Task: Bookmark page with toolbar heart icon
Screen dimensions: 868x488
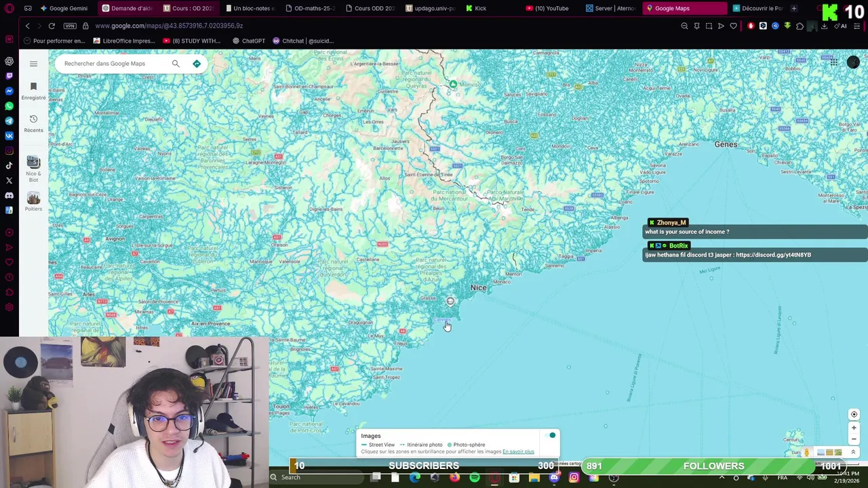Action: click(x=733, y=26)
